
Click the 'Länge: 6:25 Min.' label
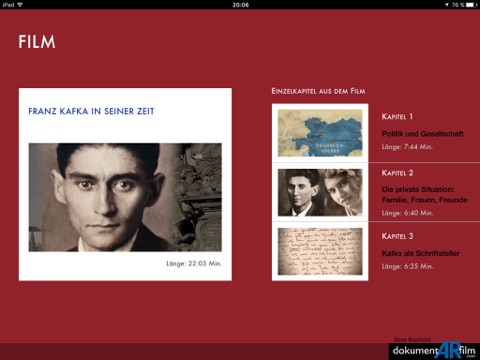(x=407, y=266)
